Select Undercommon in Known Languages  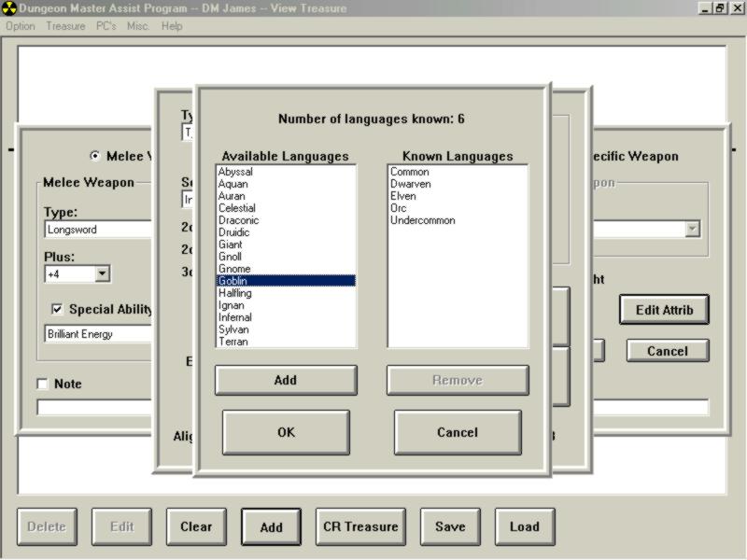tap(422, 220)
